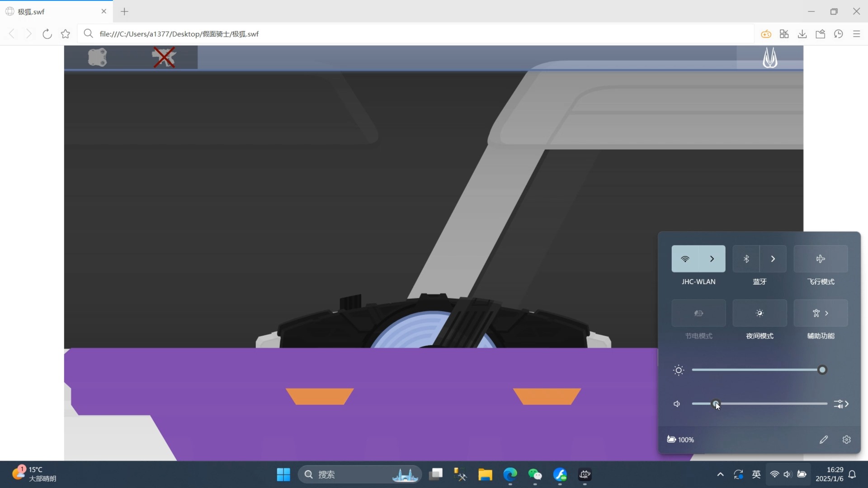
Task: Open the game controller icon in browser toolbar
Action: tap(766, 34)
